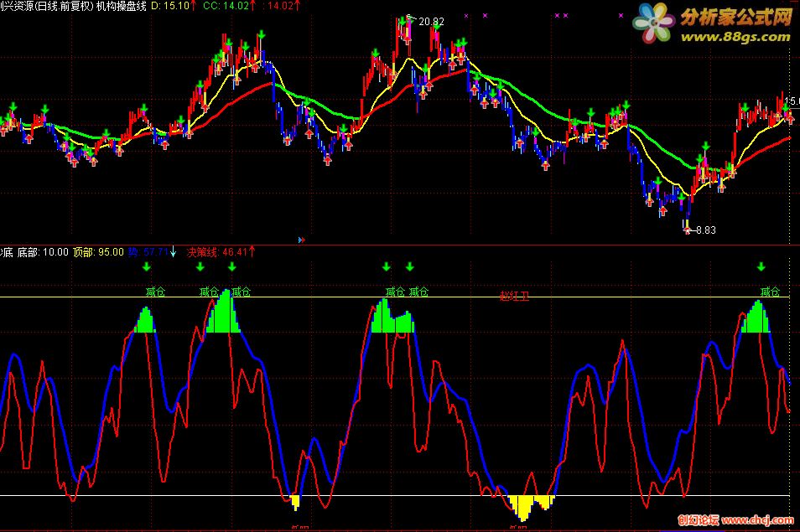
Task: Click the 底部: 10.00 indicator label
Action: pyautogui.click(x=43, y=251)
